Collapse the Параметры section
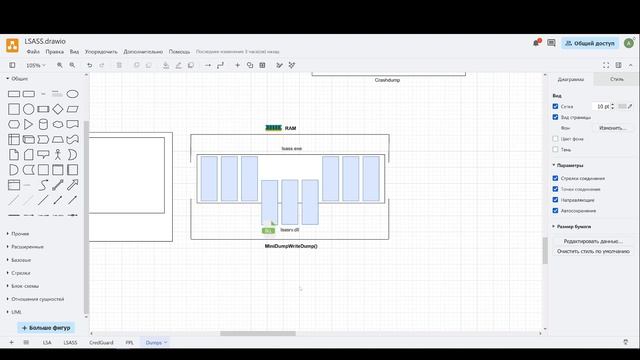The image size is (640, 360). [568, 165]
